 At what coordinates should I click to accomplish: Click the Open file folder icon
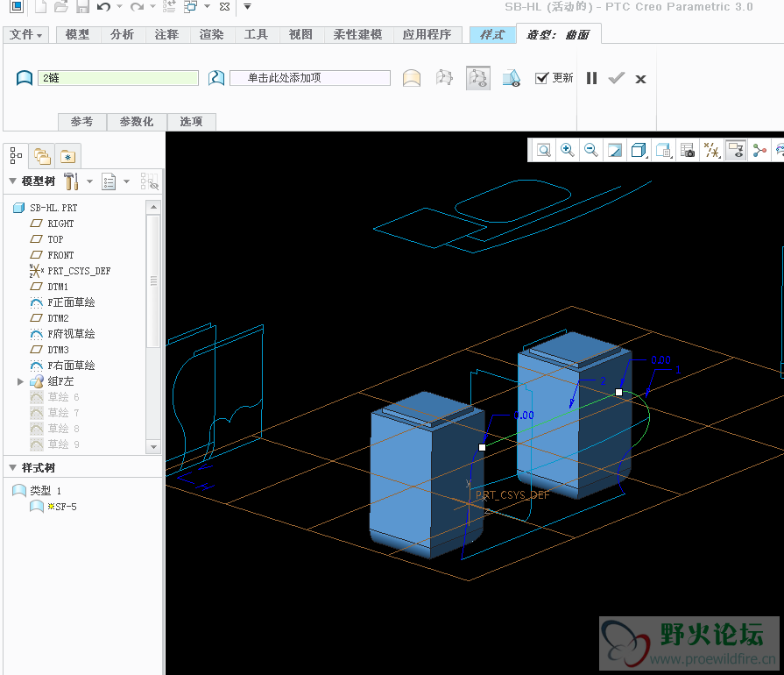[x=61, y=6]
